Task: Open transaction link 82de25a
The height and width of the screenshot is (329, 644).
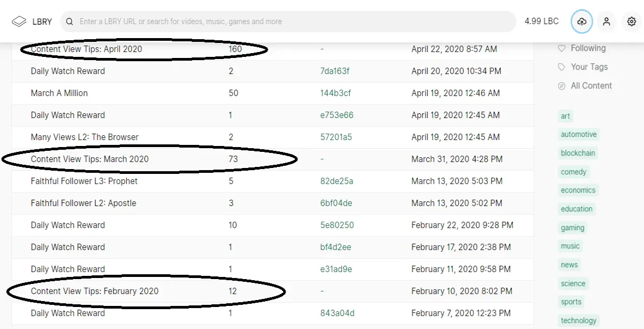Action: tap(336, 181)
